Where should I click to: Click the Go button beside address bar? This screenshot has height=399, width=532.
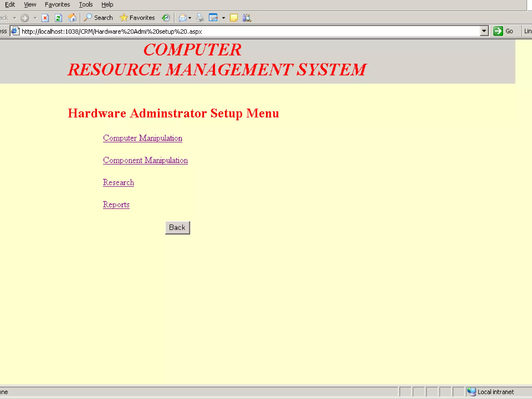[x=503, y=31]
